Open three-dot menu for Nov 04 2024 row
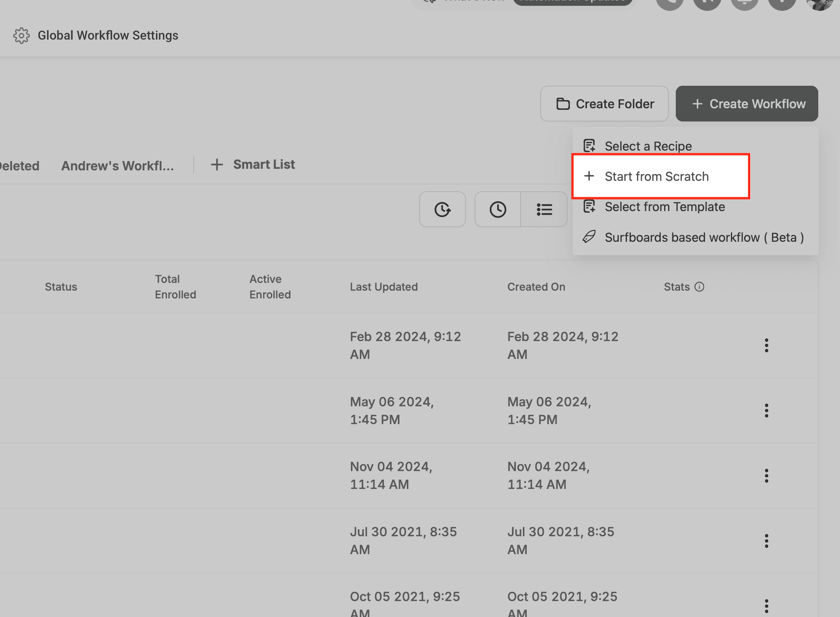This screenshot has width=840, height=617. coord(766,476)
